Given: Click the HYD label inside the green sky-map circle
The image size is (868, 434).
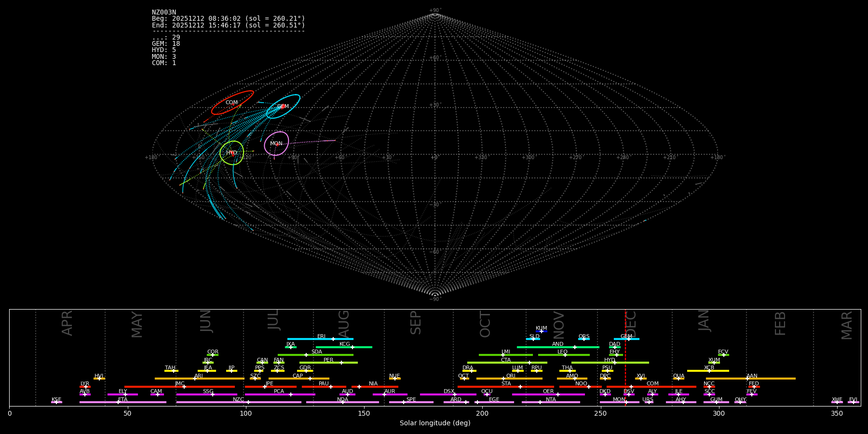Looking at the screenshot, I should [x=232, y=153].
